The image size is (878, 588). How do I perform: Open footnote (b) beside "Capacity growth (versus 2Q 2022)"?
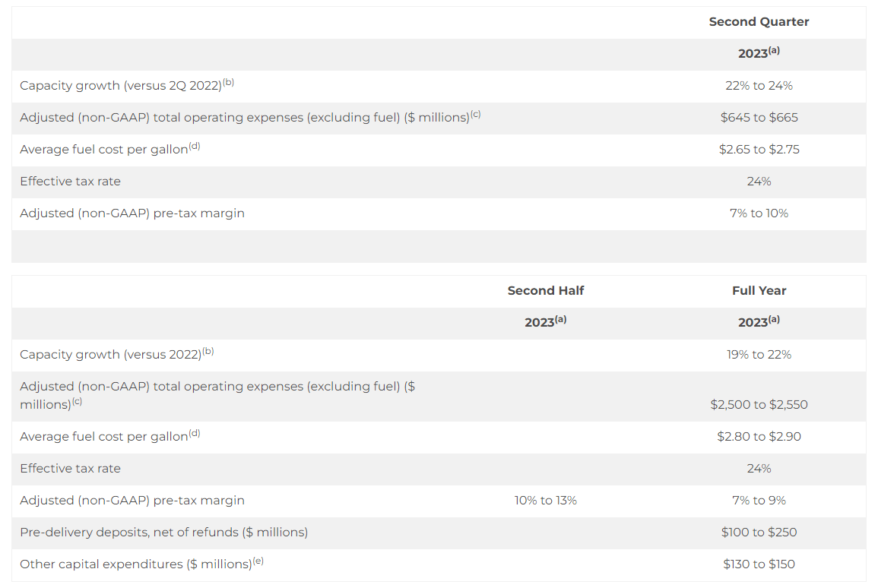(x=228, y=82)
